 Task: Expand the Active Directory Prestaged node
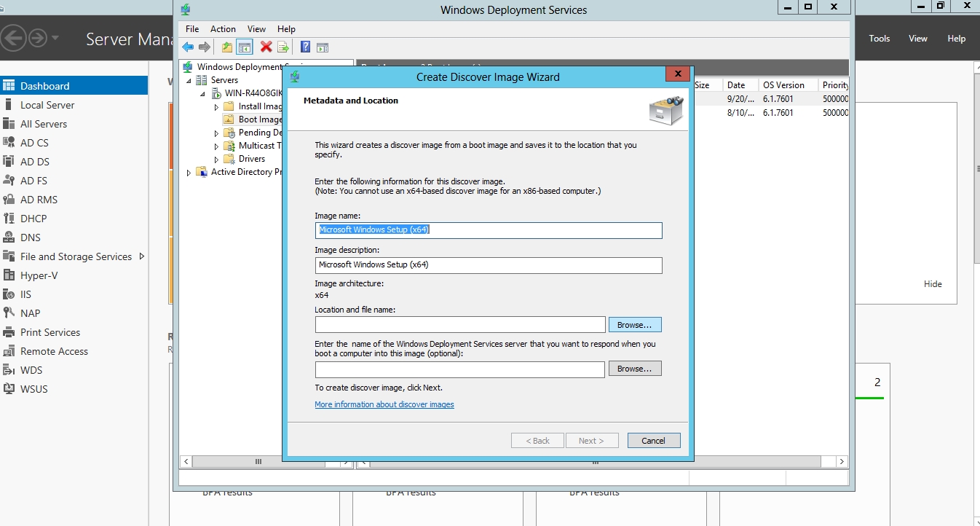pyautogui.click(x=189, y=173)
